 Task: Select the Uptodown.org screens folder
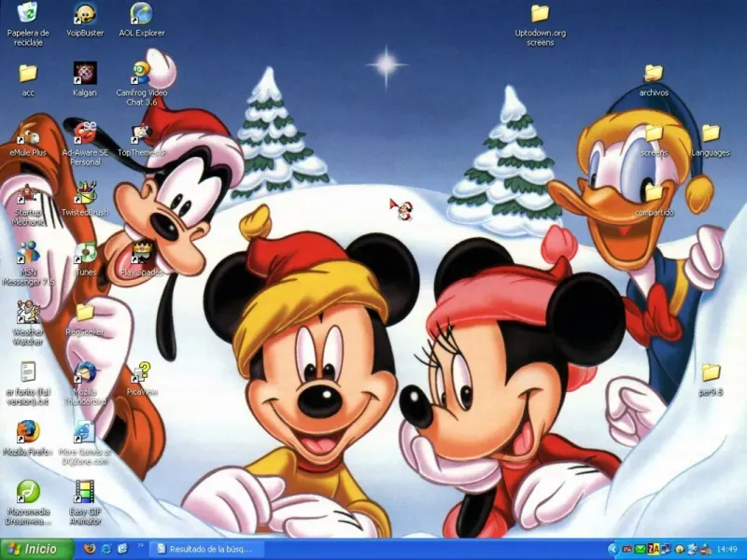pos(541,25)
